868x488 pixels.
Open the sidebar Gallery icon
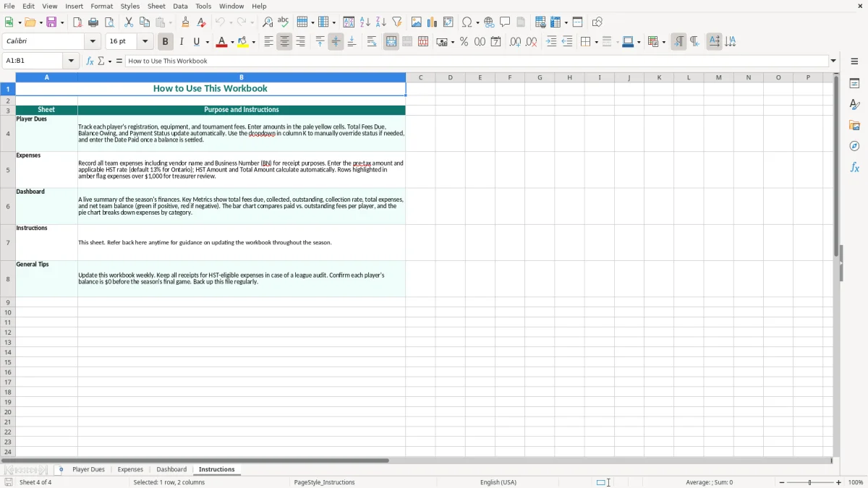point(854,125)
